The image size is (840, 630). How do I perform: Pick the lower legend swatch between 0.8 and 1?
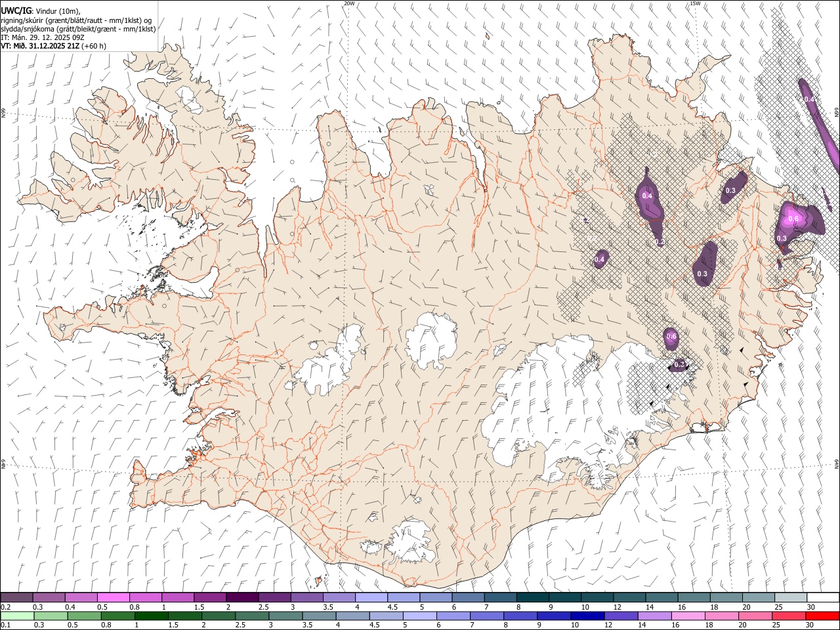point(118,616)
